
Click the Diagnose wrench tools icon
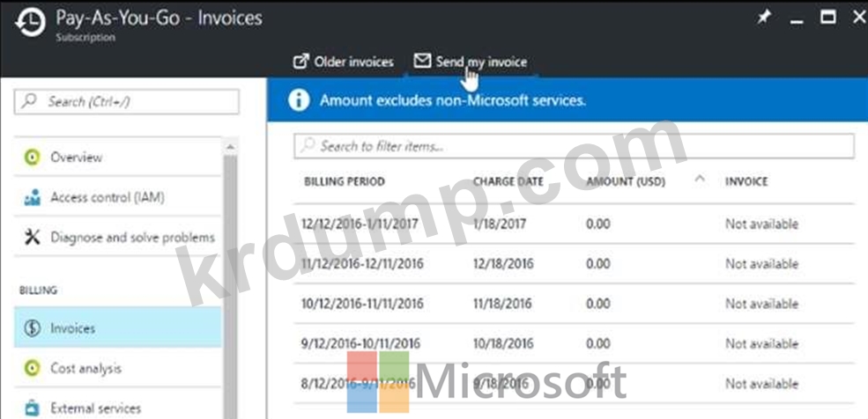pos(33,237)
